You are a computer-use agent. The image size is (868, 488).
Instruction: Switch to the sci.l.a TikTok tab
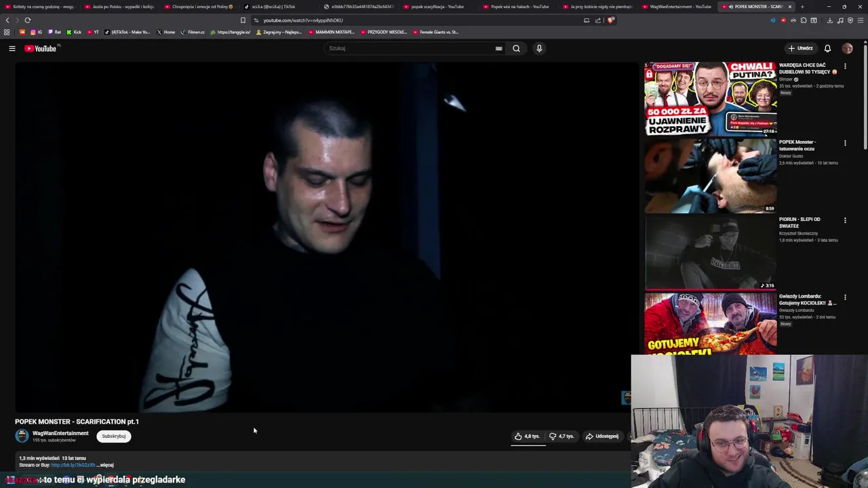[x=279, y=7]
